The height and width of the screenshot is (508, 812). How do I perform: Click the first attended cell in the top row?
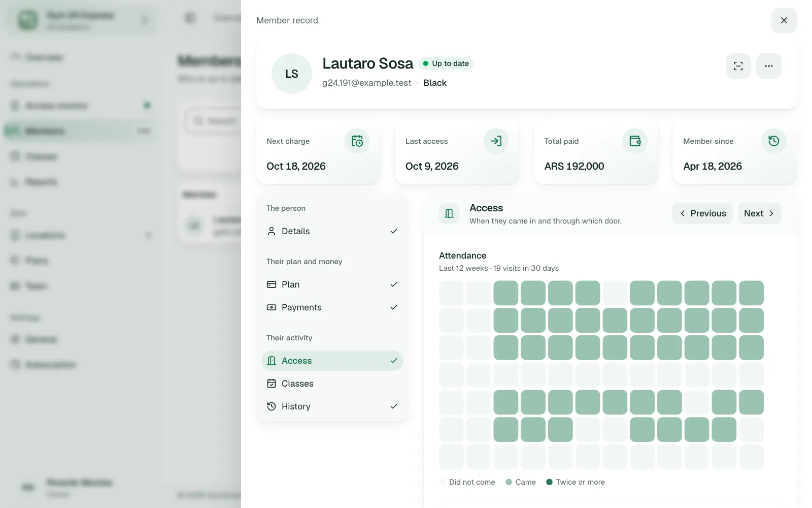coord(506,293)
